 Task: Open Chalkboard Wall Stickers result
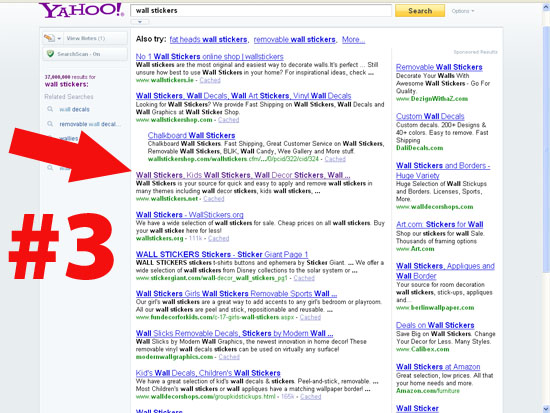point(191,135)
